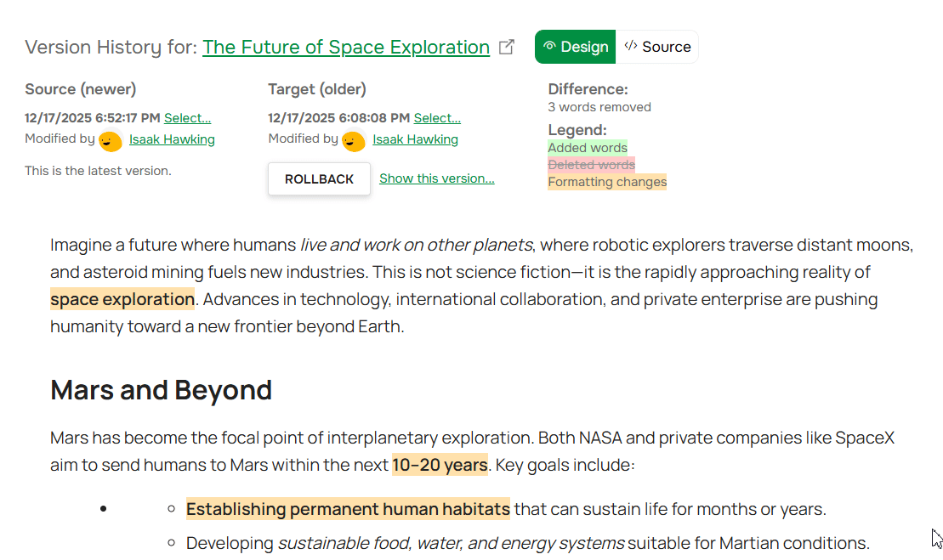The height and width of the screenshot is (560, 943).
Task: Click the red Deleted words legend swatch
Action: tap(591, 165)
